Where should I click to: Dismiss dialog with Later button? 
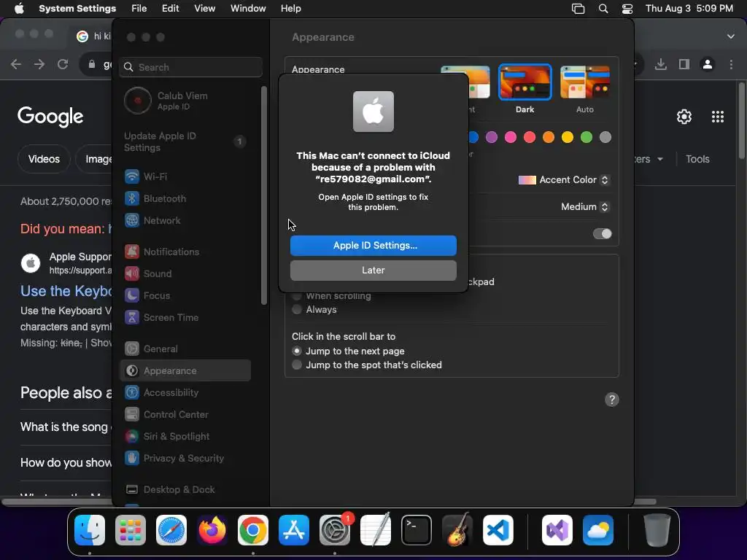click(373, 271)
